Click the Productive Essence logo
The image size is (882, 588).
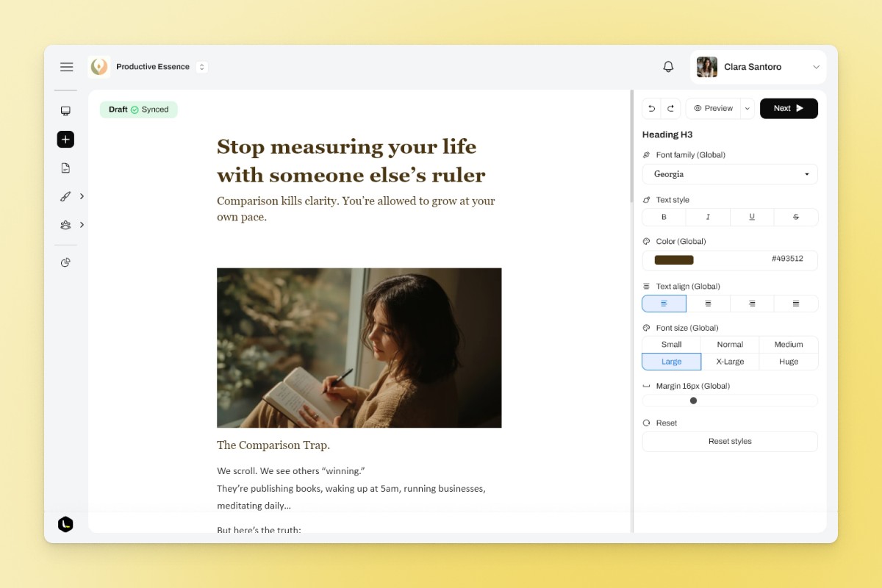click(x=99, y=67)
